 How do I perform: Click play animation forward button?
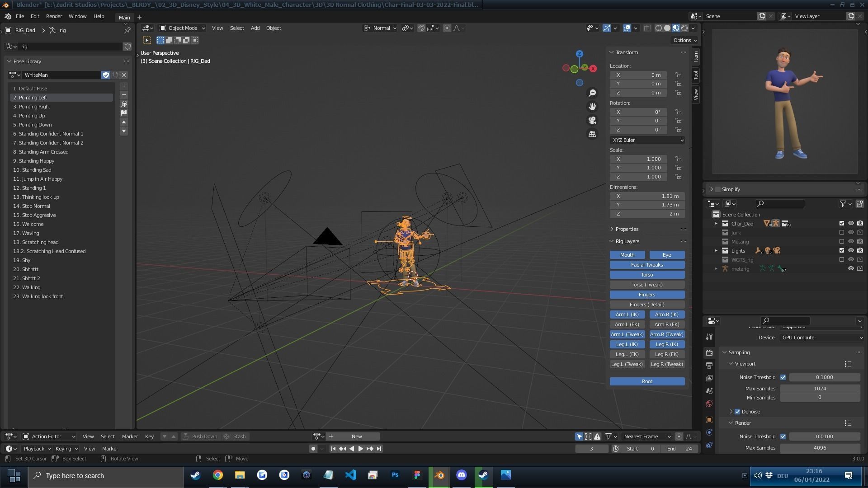[x=360, y=449]
